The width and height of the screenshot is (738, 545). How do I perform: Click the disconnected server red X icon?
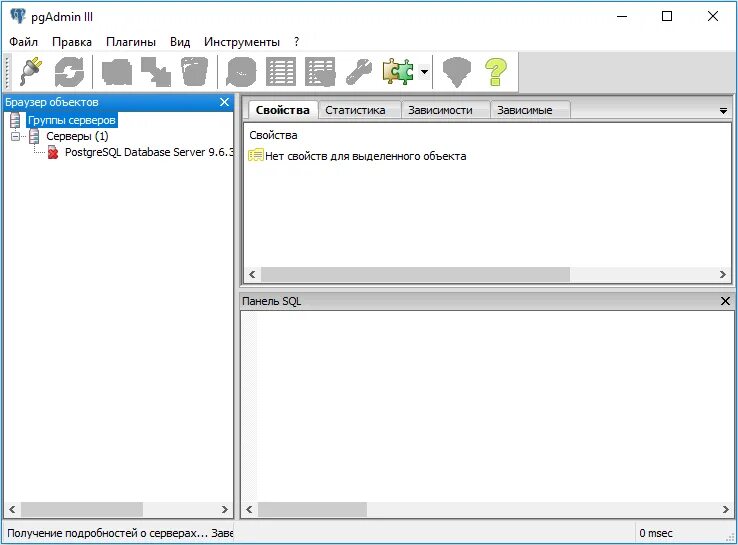[x=53, y=152]
